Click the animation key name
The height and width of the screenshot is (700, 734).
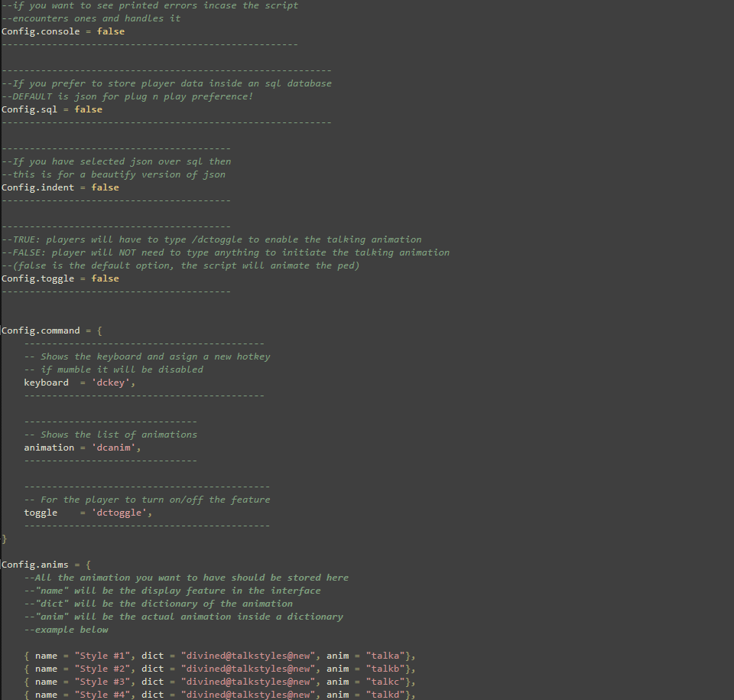pyautogui.click(x=49, y=448)
